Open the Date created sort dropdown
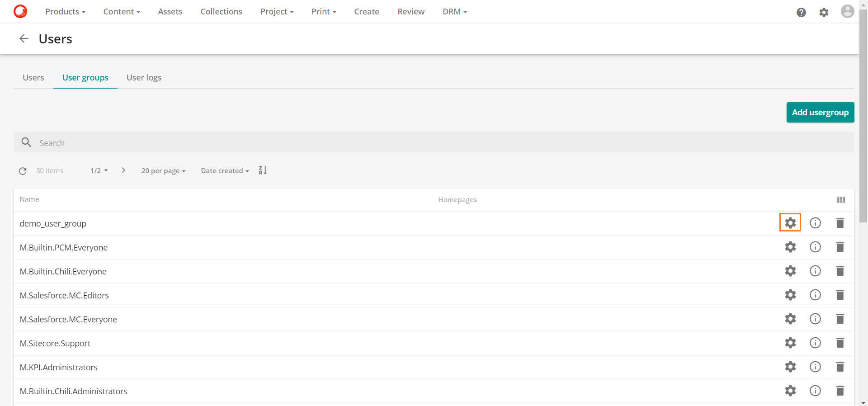868x406 pixels. pos(225,171)
